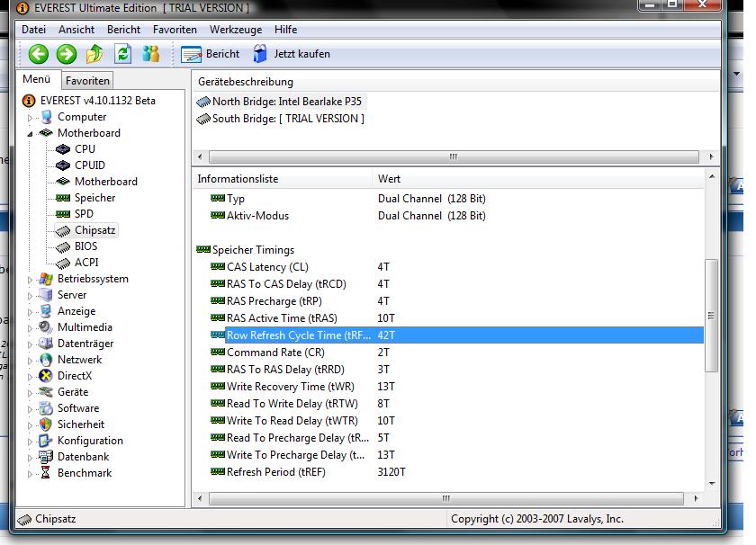Image resolution: width=756 pixels, height=545 pixels.
Task: Click the SPD memory module icon
Action: [x=63, y=214]
